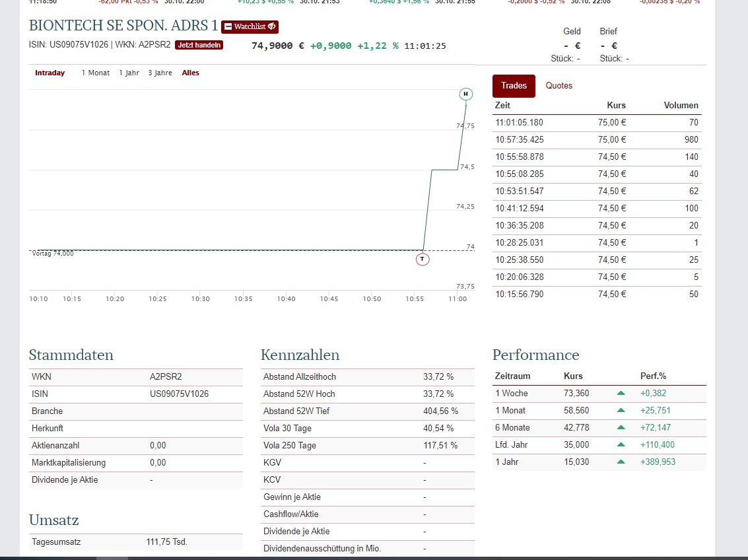Switch chart period to 3 Jahre

coord(158,73)
